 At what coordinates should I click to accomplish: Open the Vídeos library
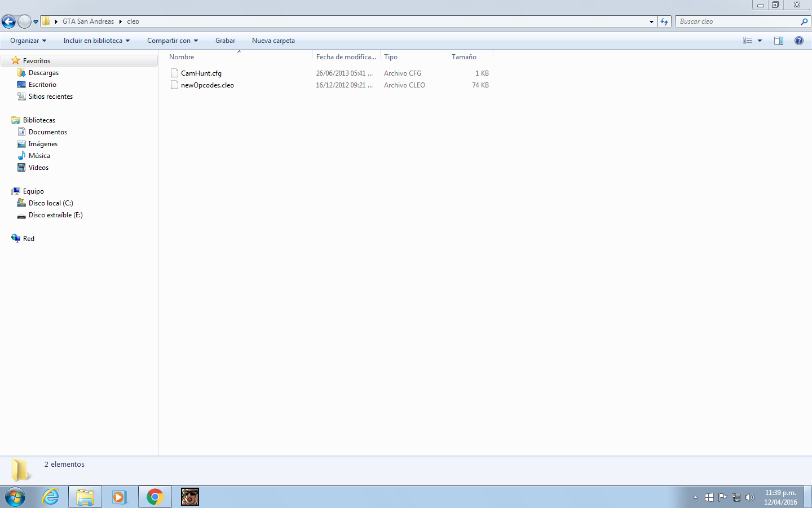coord(38,168)
